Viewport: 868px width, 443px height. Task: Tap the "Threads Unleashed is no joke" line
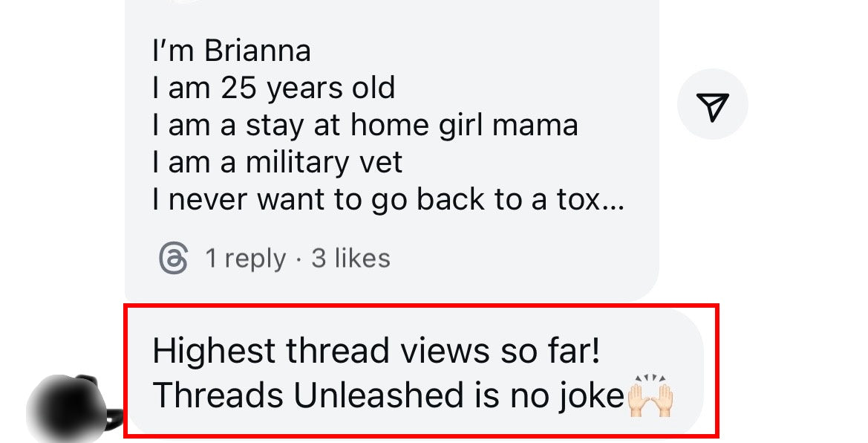388,396
